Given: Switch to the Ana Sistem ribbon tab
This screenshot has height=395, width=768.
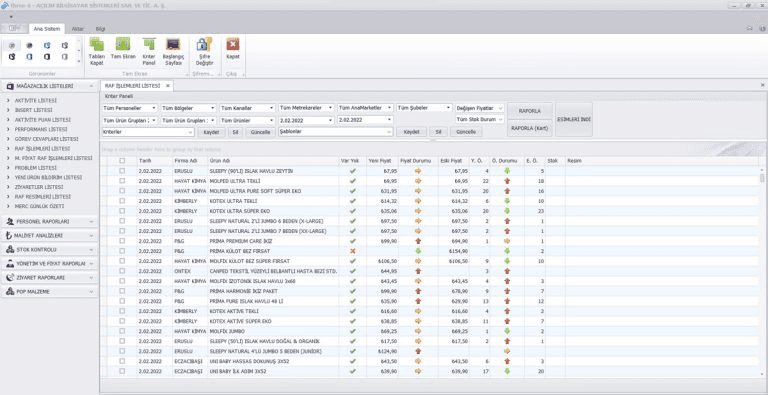Looking at the screenshot, I should click(47, 29).
